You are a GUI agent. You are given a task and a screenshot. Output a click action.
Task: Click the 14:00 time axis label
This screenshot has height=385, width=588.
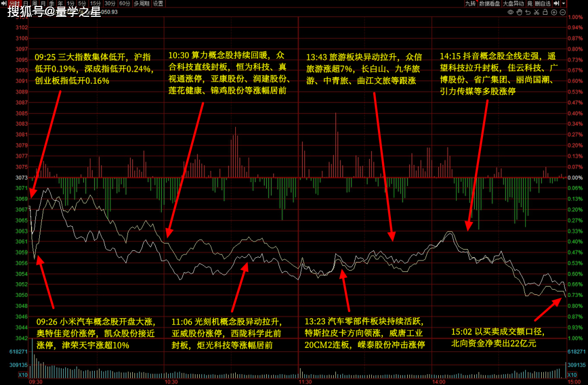439,382
